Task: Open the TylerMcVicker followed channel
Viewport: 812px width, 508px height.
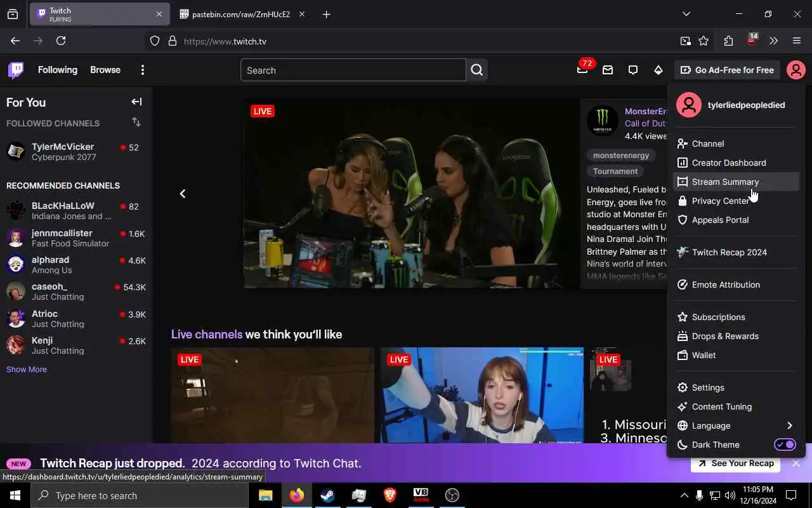Action: [76, 152]
